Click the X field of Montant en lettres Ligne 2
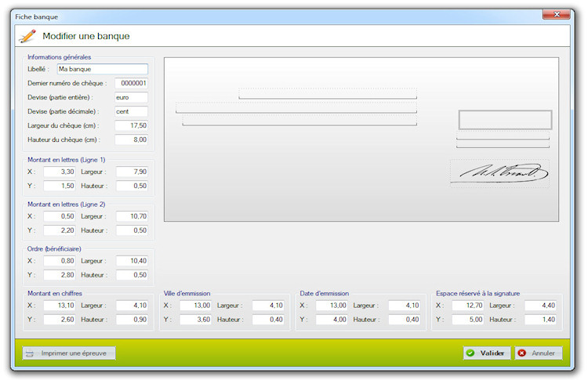Viewport: 588px width, 380px height. pyautogui.click(x=60, y=216)
